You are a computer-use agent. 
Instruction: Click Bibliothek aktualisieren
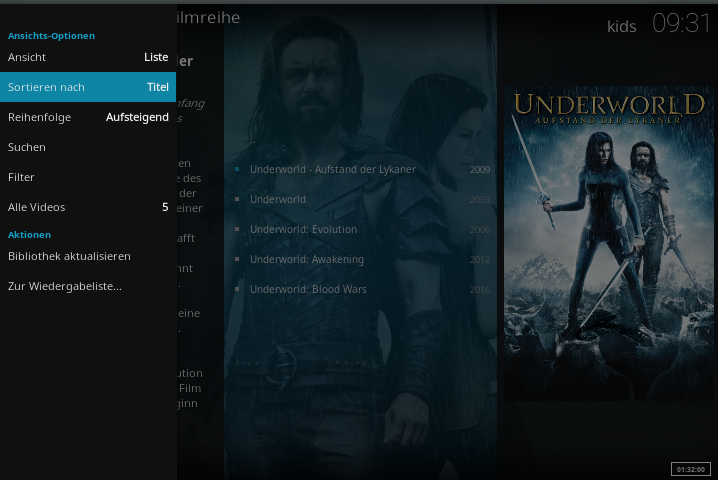tap(88, 256)
